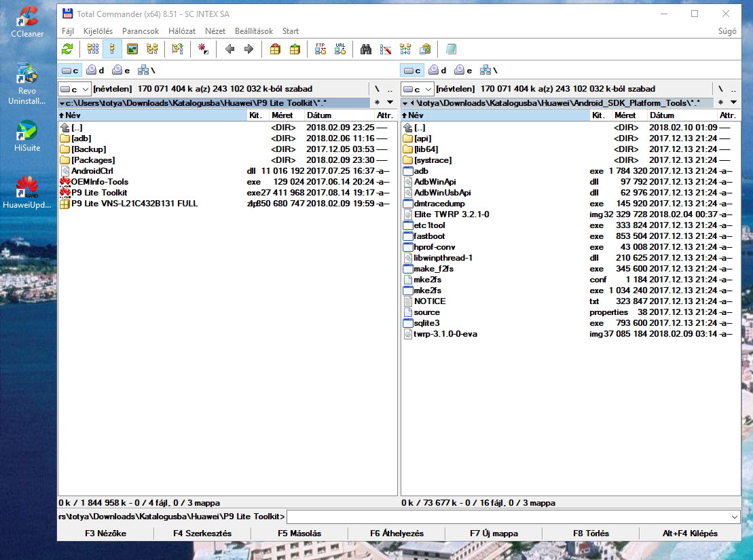The height and width of the screenshot is (560, 753).
Task: Switch to brief files view icon
Action: coord(93,49)
